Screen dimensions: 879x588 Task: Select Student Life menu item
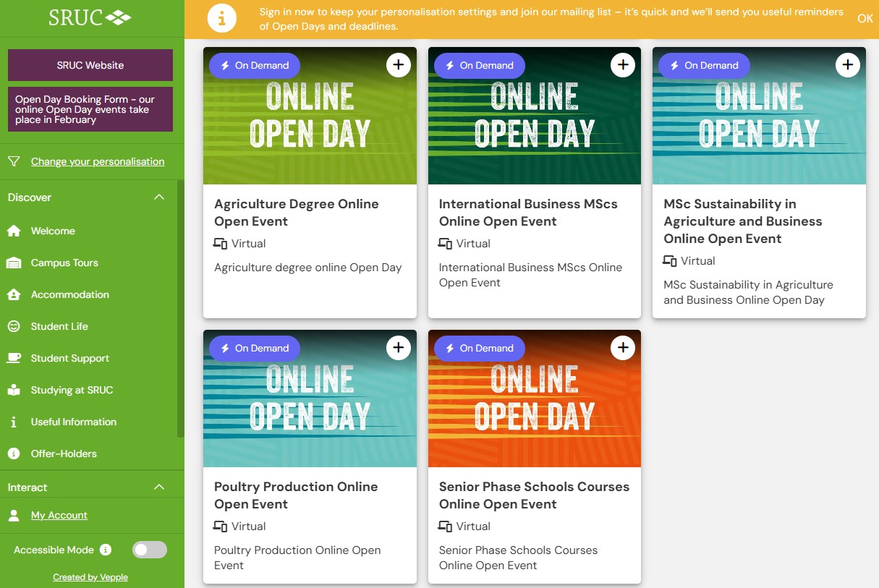pyautogui.click(x=59, y=326)
